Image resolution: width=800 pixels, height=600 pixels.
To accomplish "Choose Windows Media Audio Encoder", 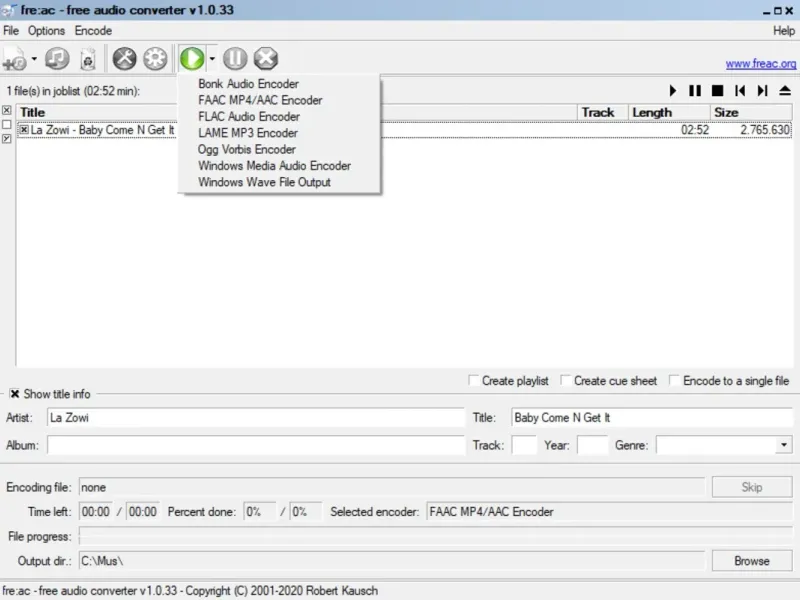I will point(274,166).
